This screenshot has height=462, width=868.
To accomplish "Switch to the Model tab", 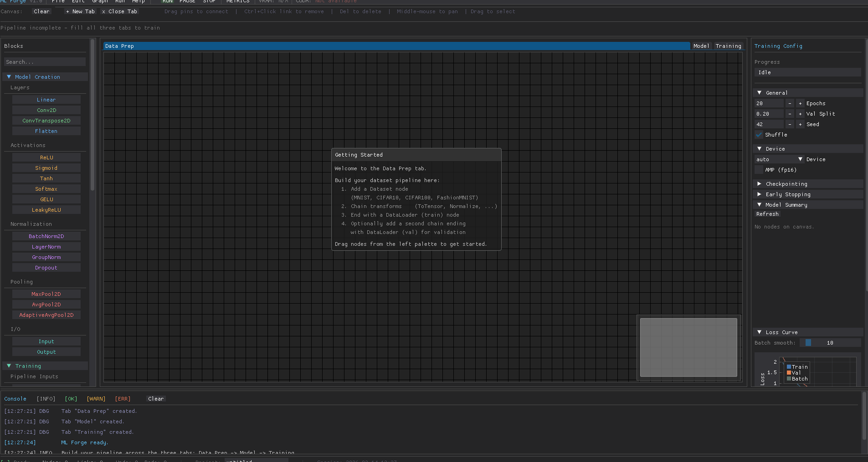I will (701, 46).
